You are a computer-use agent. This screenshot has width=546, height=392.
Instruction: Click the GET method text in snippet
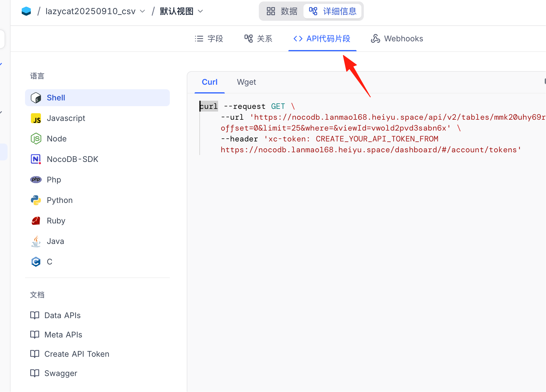278,106
